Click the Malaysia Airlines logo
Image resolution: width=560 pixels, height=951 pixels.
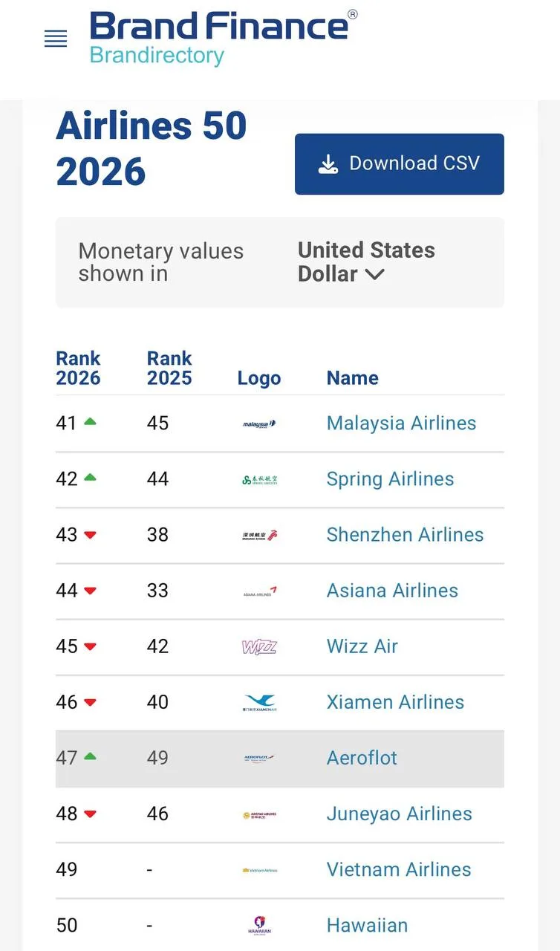click(x=259, y=424)
